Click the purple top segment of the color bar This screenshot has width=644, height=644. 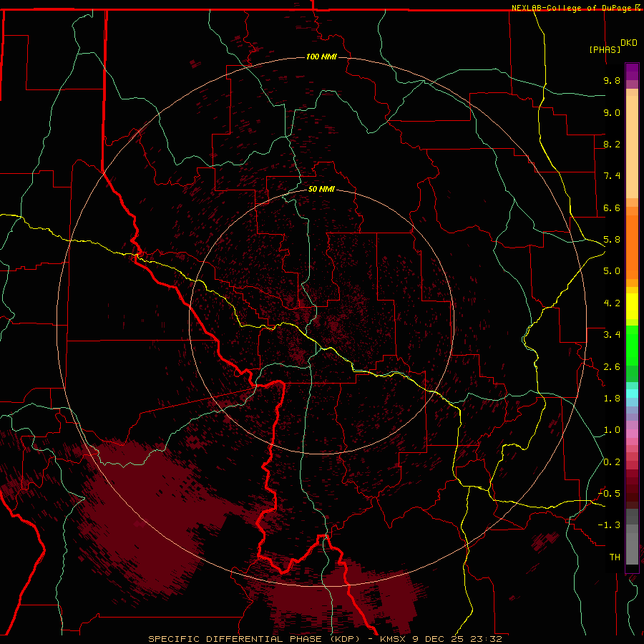click(632, 72)
